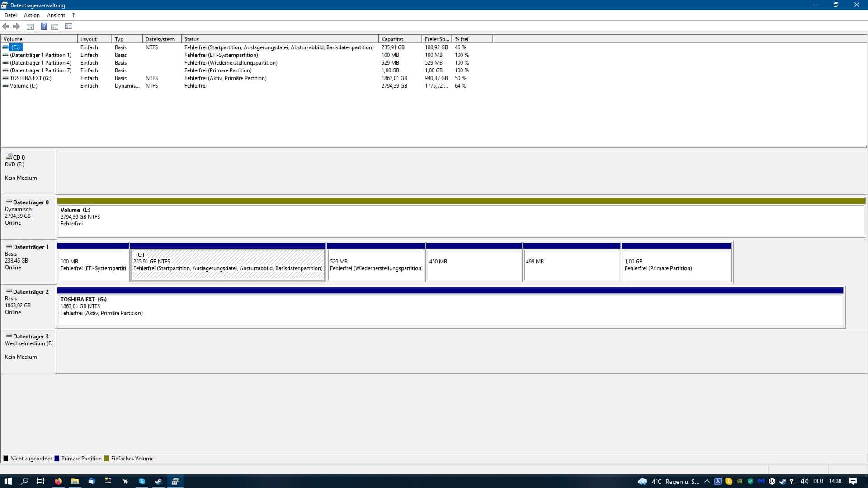
Task: Select the 450 MB partition block
Action: [474, 262]
